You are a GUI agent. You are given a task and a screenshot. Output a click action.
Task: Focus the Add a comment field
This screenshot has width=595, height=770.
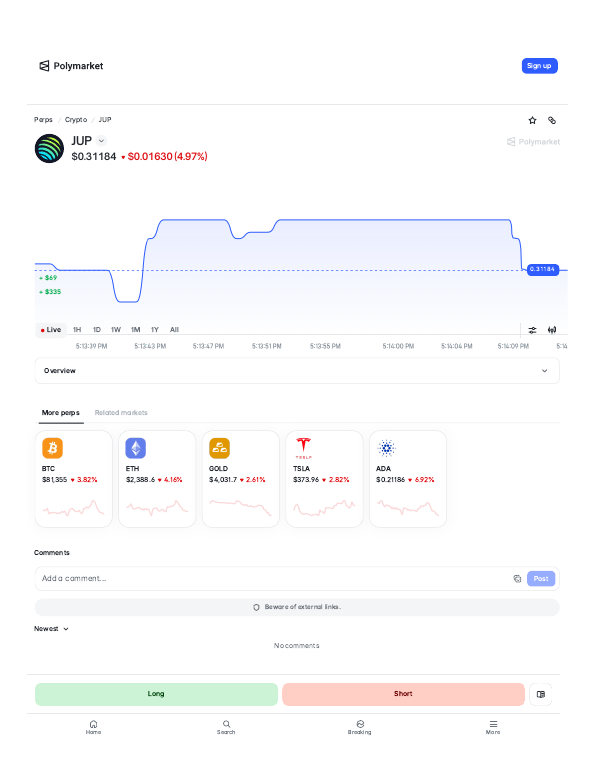point(272,578)
